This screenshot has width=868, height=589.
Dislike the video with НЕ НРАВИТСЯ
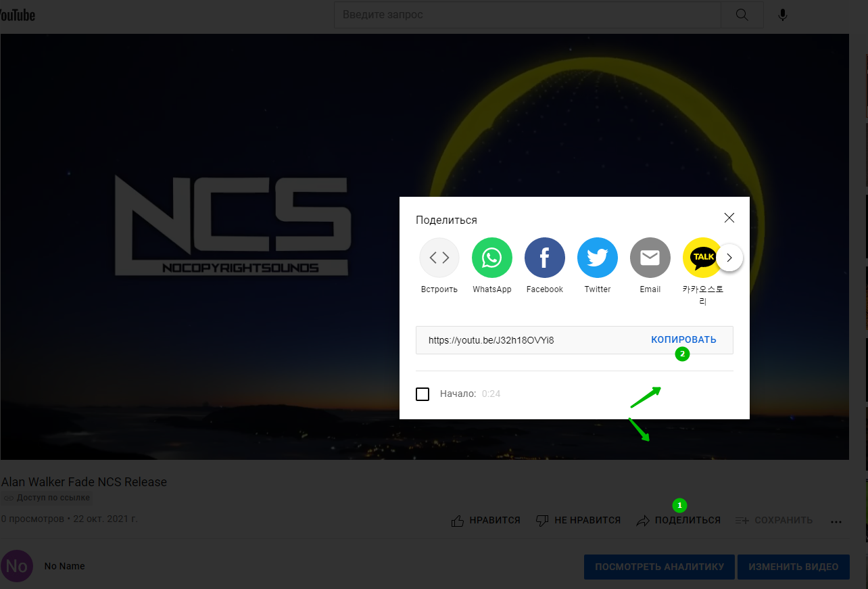tap(577, 520)
